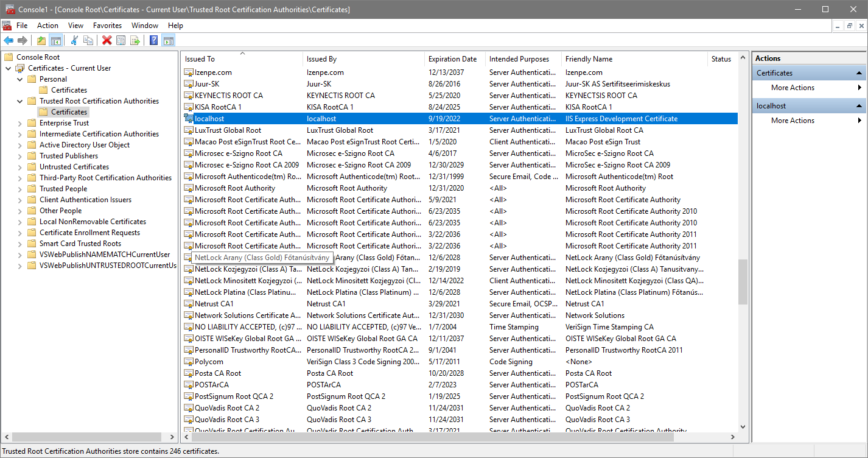868x458 pixels.
Task: Select the OISTE WISeKey Global Root GA CA row
Action: click(460, 339)
